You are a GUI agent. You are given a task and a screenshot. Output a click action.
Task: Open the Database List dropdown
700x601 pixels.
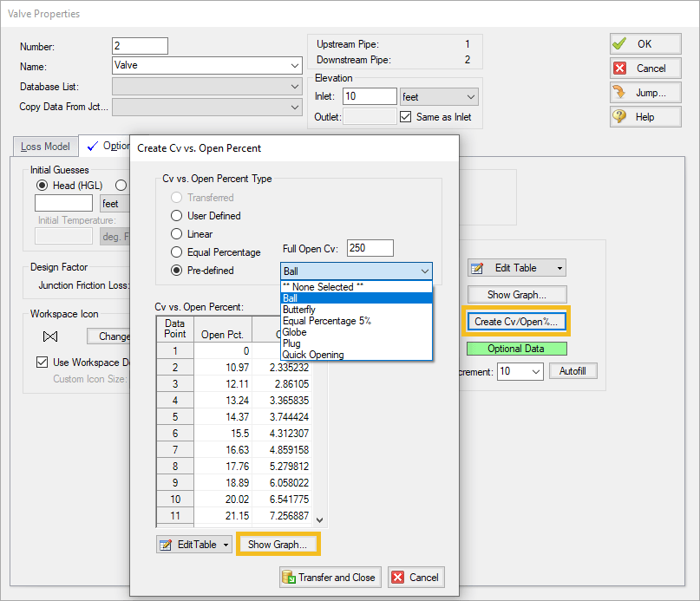pyautogui.click(x=295, y=87)
